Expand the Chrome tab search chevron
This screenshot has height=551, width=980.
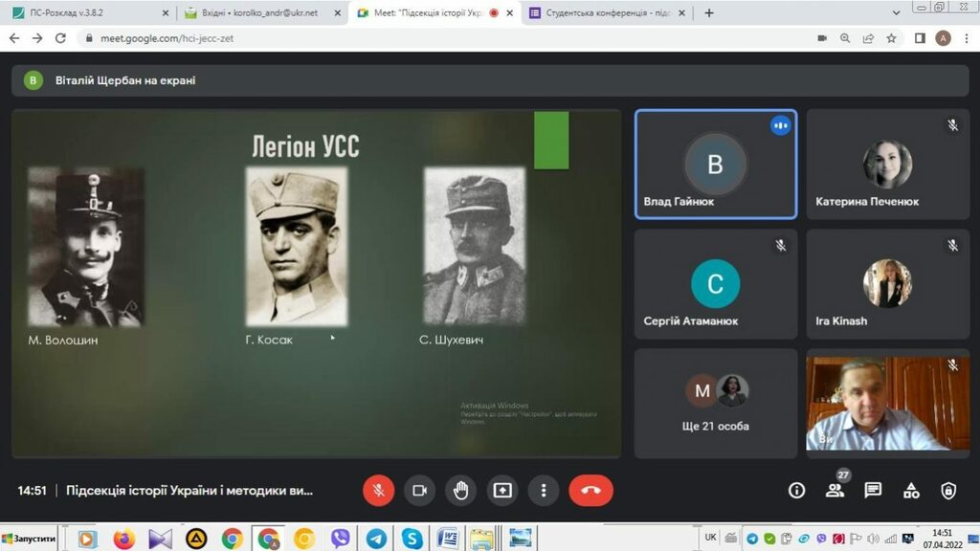coord(896,13)
